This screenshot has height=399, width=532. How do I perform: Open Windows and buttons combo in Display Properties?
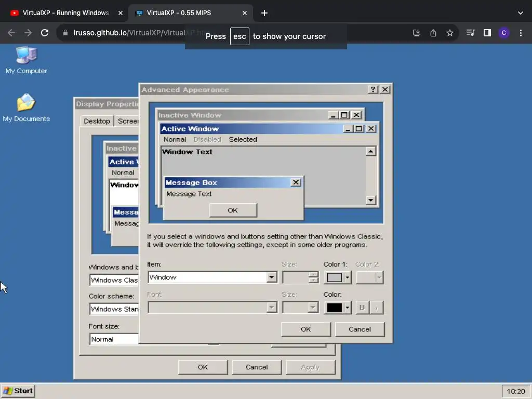(x=114, y=280)
